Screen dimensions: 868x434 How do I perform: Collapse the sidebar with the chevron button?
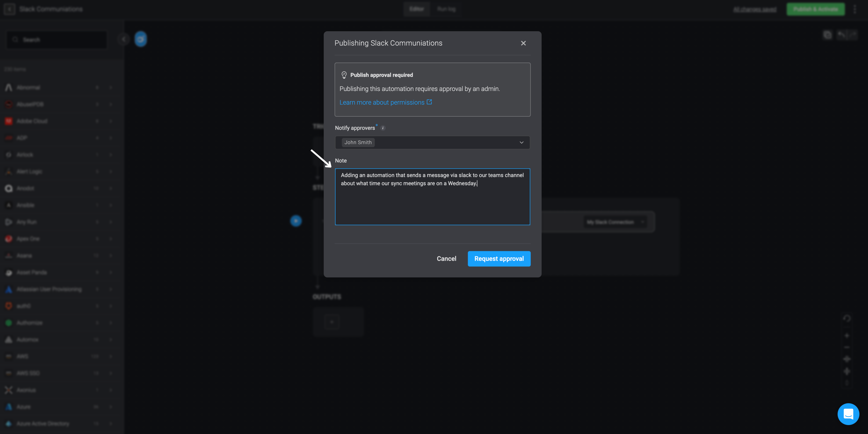(124, 39)
